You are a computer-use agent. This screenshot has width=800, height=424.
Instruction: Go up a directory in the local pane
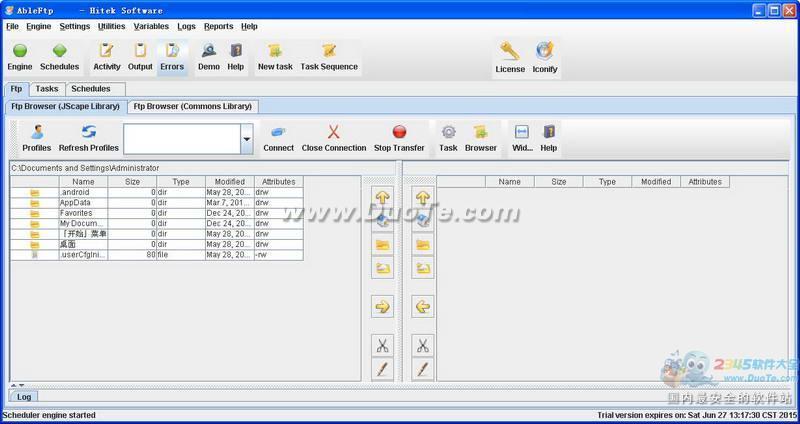pyautogui.click(x=382, y=197)
